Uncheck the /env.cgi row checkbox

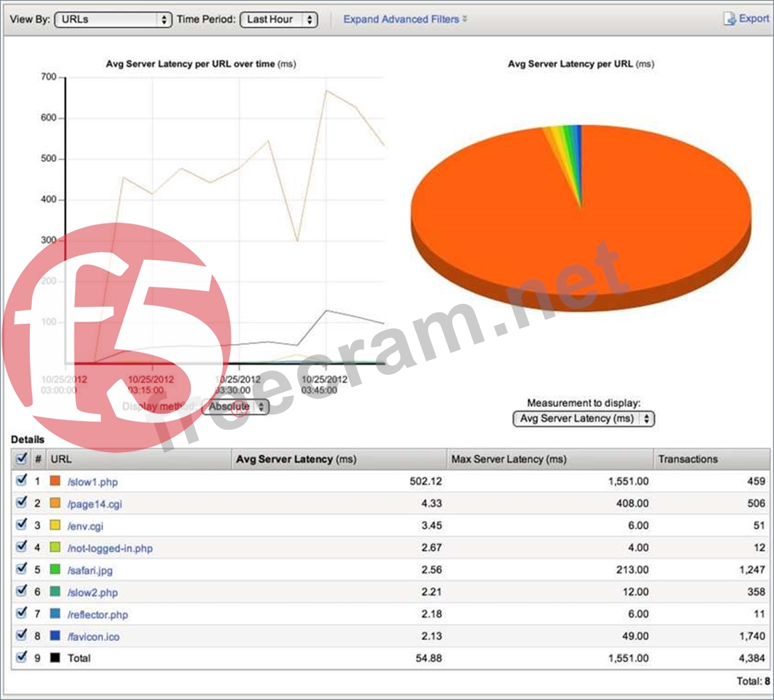click(x=21, y=525)
